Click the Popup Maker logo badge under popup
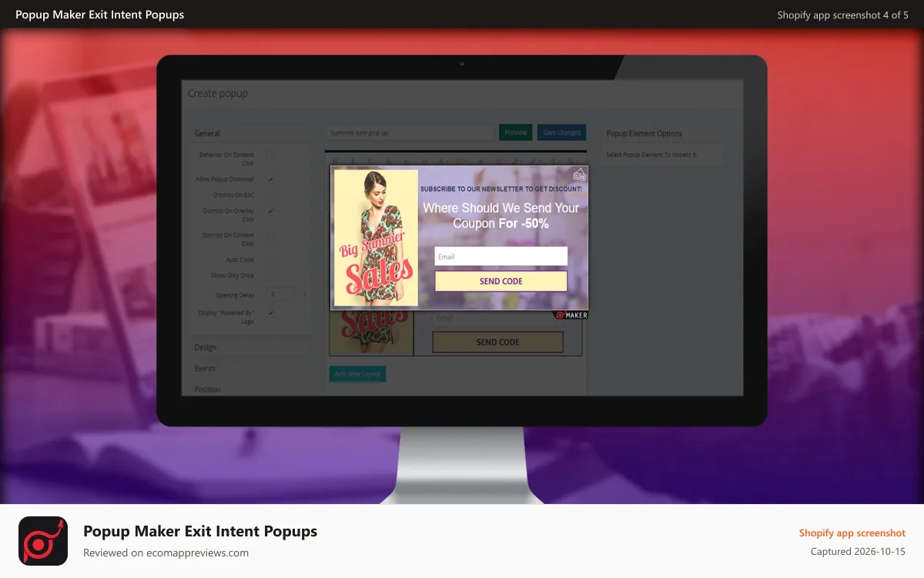The width and height of the screenshot is (924, 578). coord(571,314)
